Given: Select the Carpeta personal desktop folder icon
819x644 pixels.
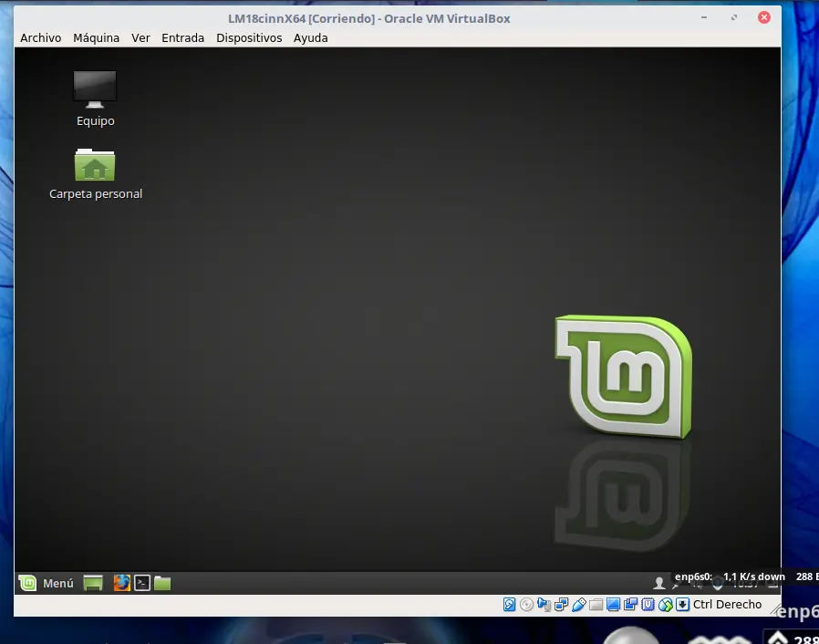Looking at the screenshot, I should coord(96,174).
